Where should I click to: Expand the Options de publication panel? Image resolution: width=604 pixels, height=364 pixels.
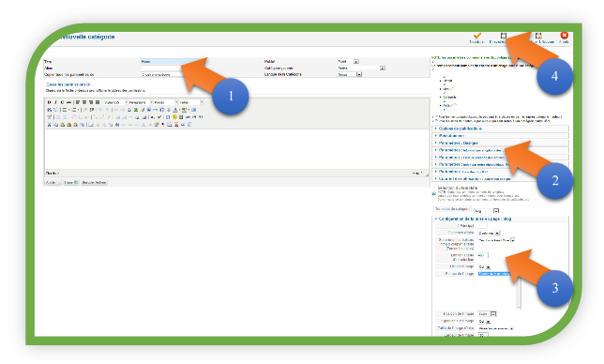501,129
